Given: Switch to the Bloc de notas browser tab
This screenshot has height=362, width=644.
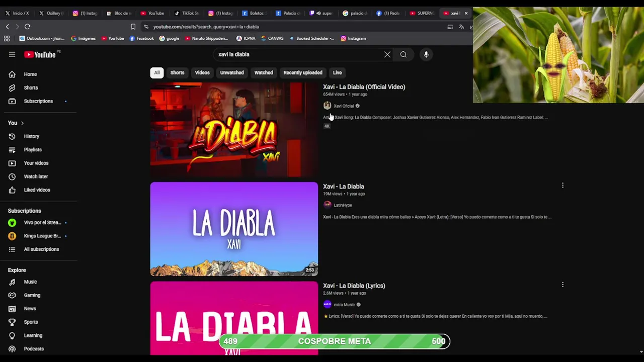Looking at the screenshot, I should (119, 13).
